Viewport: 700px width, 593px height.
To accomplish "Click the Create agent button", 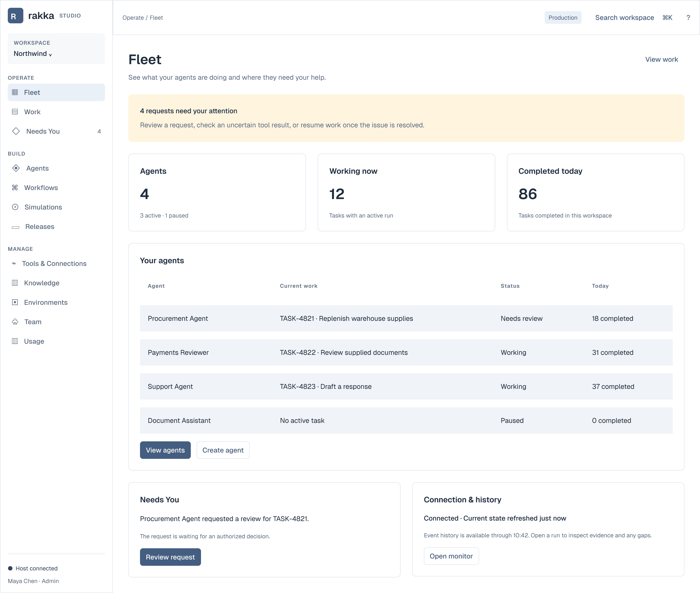I will coord(223,451).
